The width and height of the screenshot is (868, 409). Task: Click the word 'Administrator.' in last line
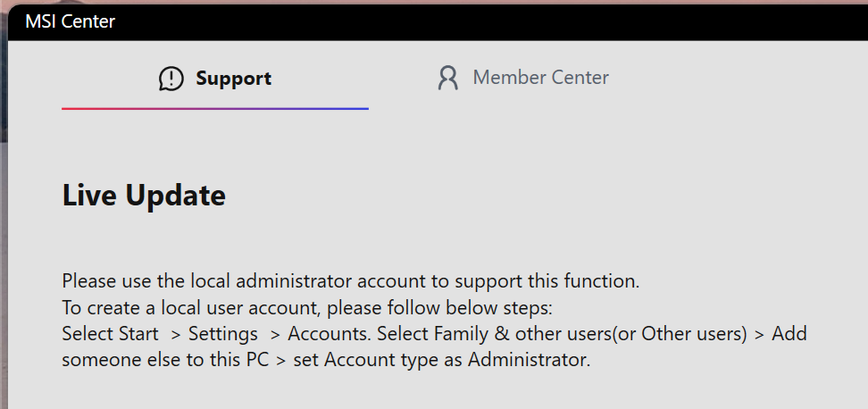point(530,361)
